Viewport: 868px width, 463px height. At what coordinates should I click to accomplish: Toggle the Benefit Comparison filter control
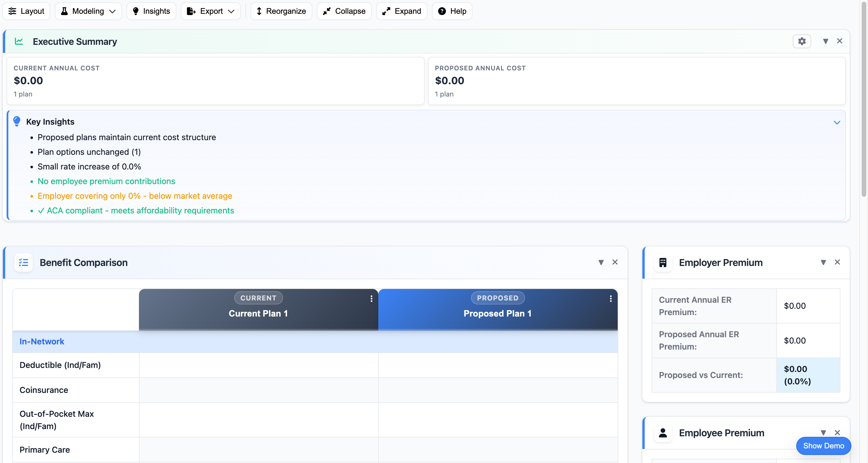[601, 262]
